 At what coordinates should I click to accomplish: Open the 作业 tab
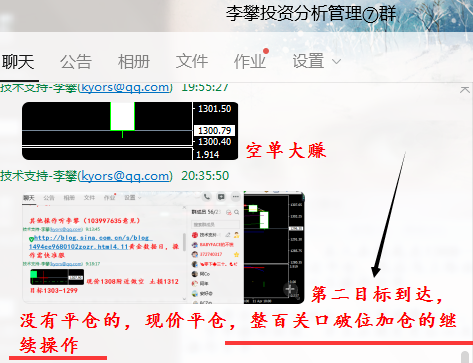(x=250, y=62)
